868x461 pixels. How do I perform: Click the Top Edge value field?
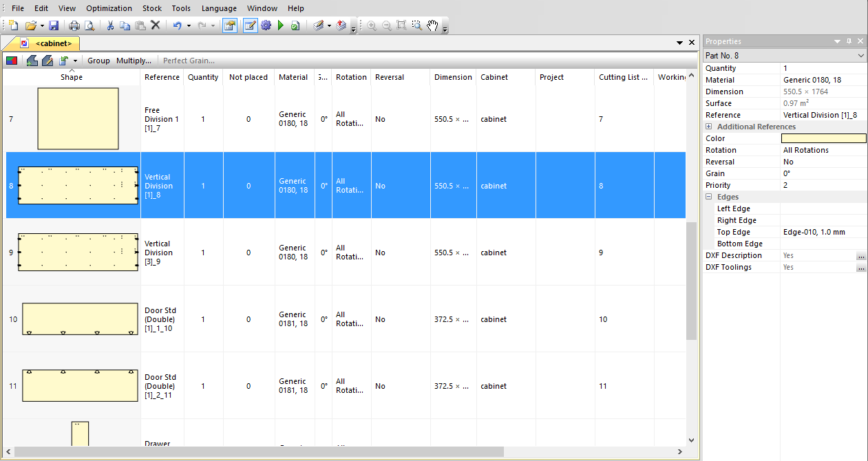point(824,233)
